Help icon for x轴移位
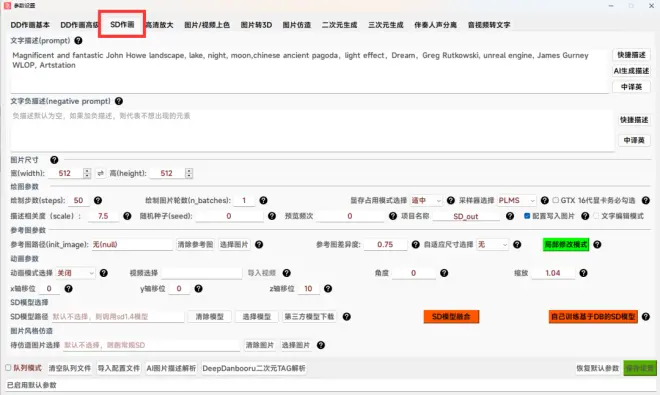Viewport: 660px width, 395px height. [68, 288]
